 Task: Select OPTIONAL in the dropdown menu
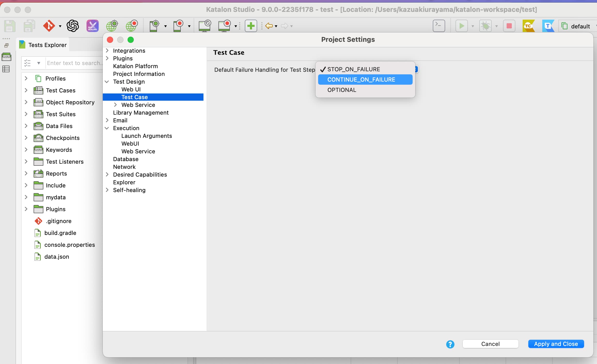(341, 90)
